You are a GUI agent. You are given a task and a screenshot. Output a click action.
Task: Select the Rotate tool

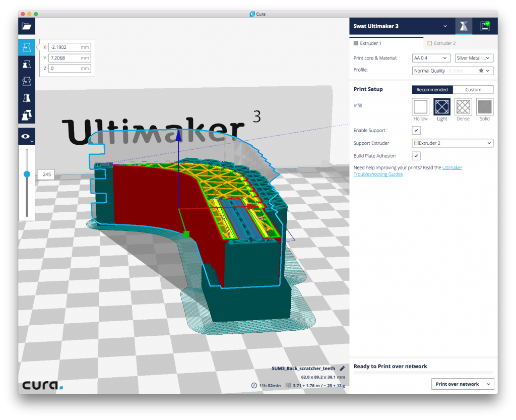click(x=27, y=81)
